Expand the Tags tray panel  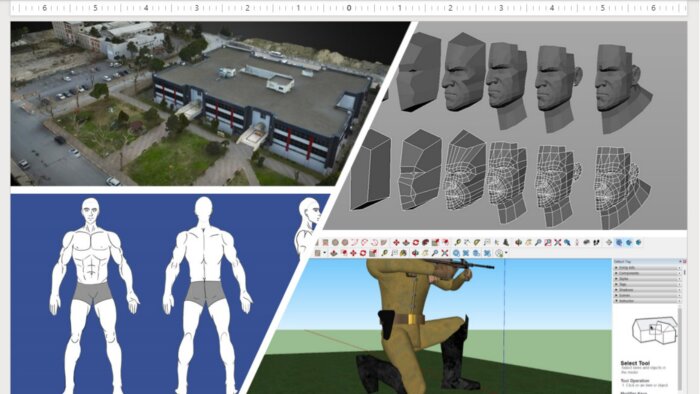[648, 284]
